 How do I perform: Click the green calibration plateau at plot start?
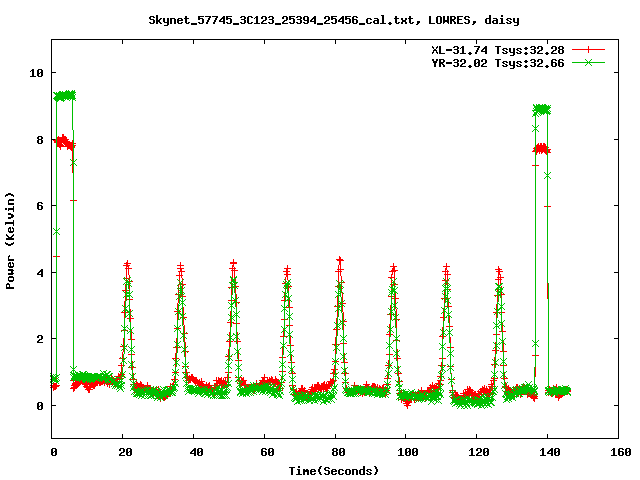click(x=64, y=96)
